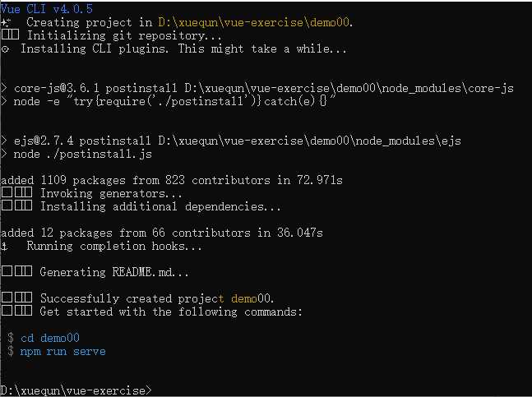The image size is (532, 397).
Task: Click the blue cd demo00 command
Action: pos(50,338)
